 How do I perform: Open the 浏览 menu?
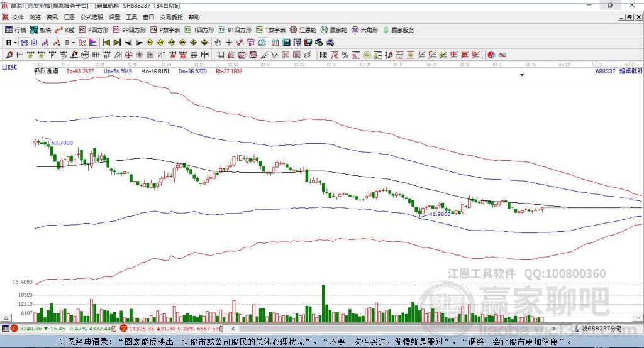(x=35, y=17)
